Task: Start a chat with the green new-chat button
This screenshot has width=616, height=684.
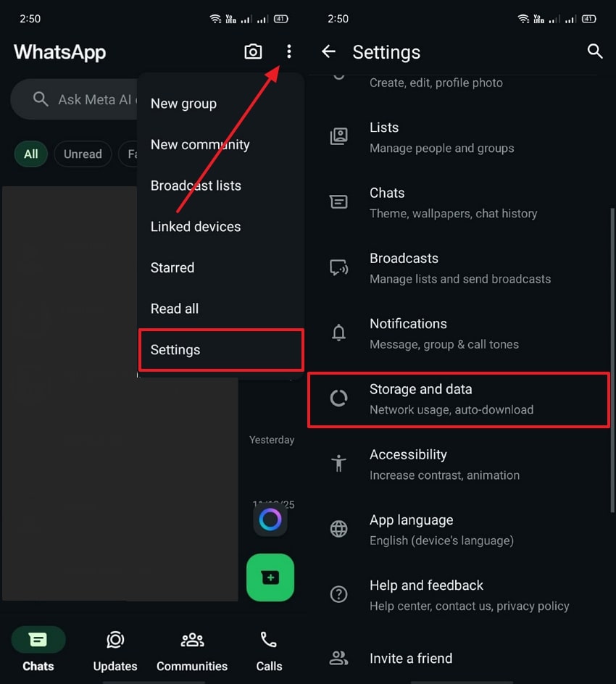Action: point(270,577)
